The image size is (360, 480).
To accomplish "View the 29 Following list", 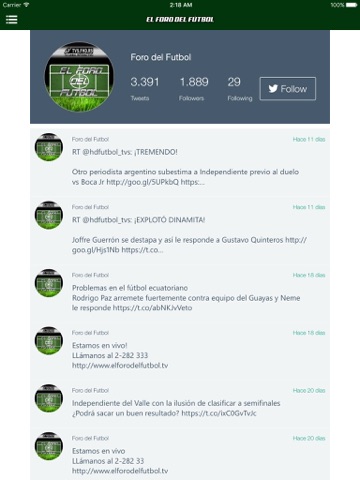I will (x=239, y=88).
